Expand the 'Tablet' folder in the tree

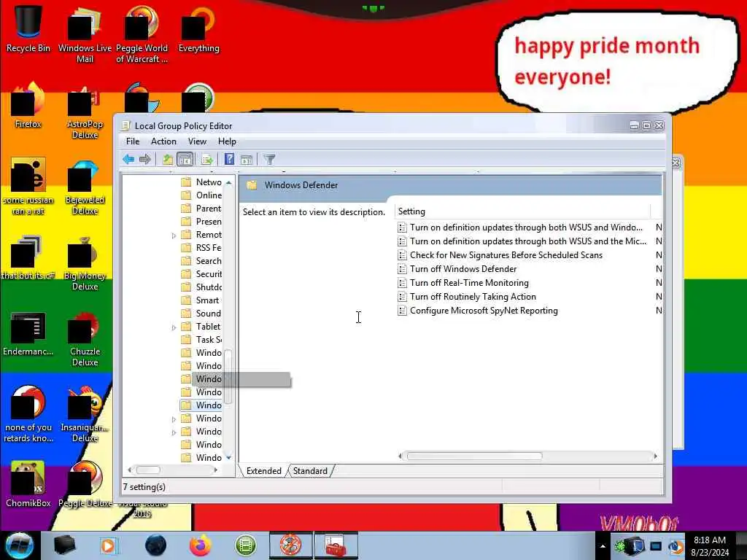click(174, 327)
